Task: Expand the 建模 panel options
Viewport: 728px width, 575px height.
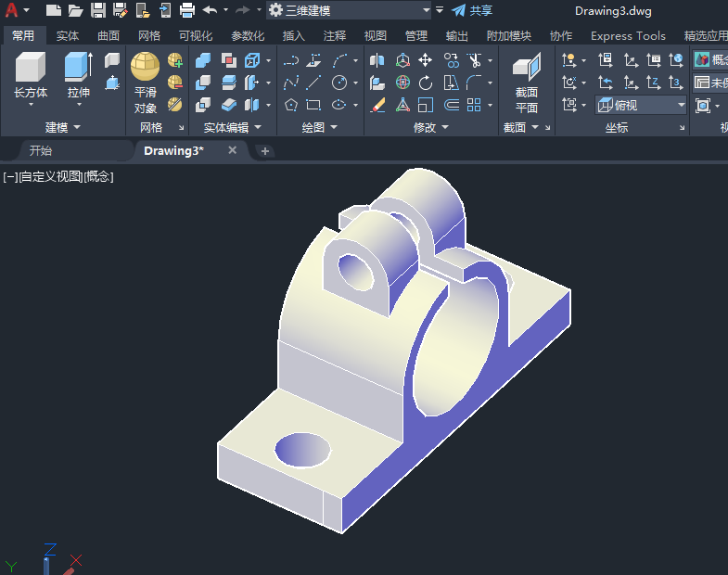Action: point(64,127)
